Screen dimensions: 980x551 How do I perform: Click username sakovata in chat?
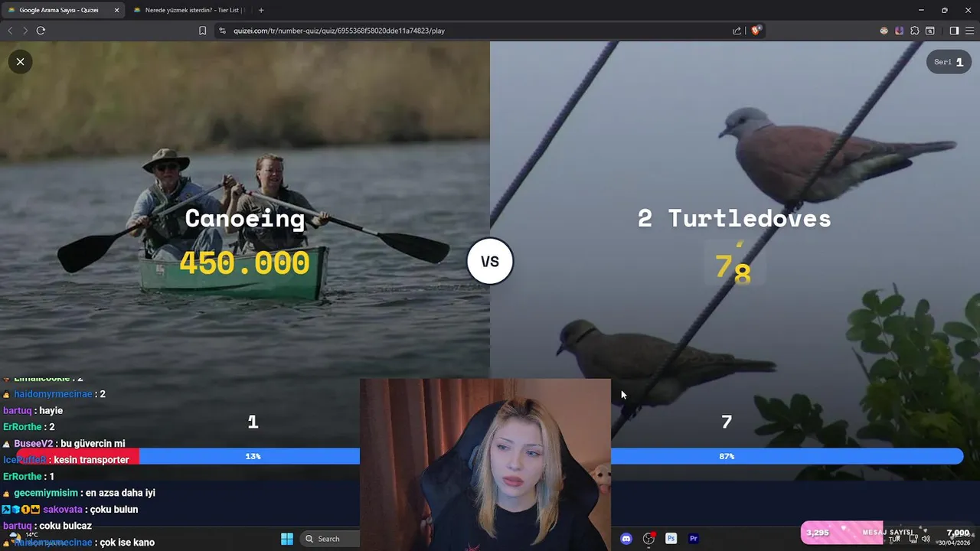63,510
